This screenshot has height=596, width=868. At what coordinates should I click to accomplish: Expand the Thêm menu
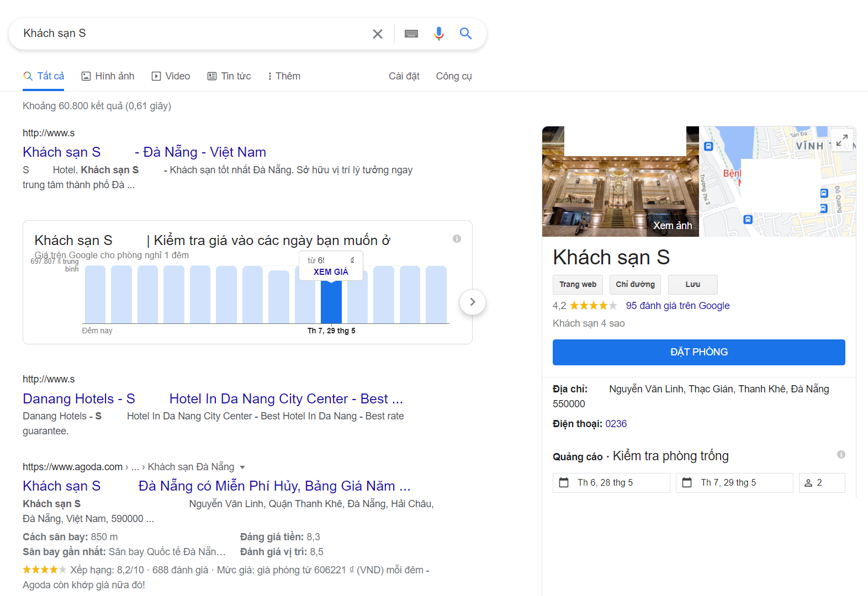(284, 76)
